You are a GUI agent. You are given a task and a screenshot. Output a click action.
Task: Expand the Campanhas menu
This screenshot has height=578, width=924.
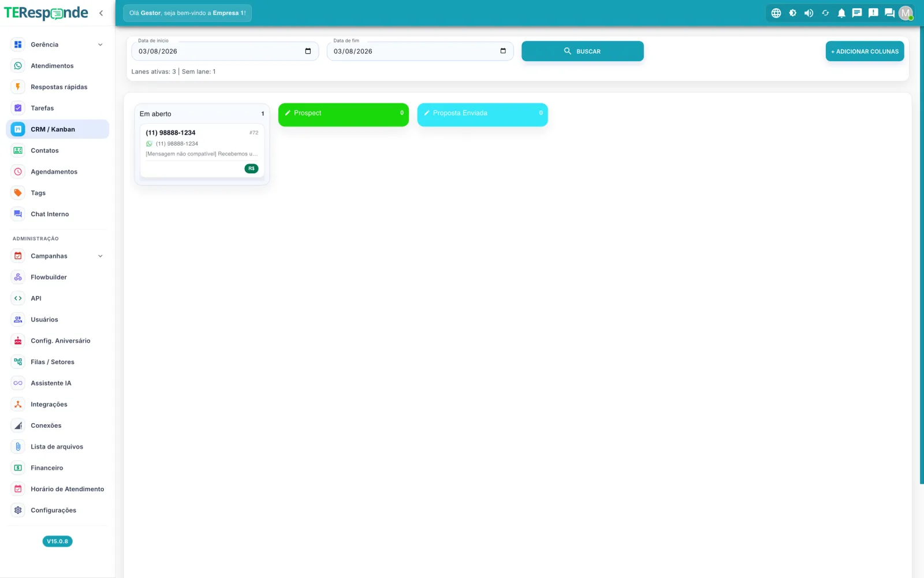[x=58, y=256]
